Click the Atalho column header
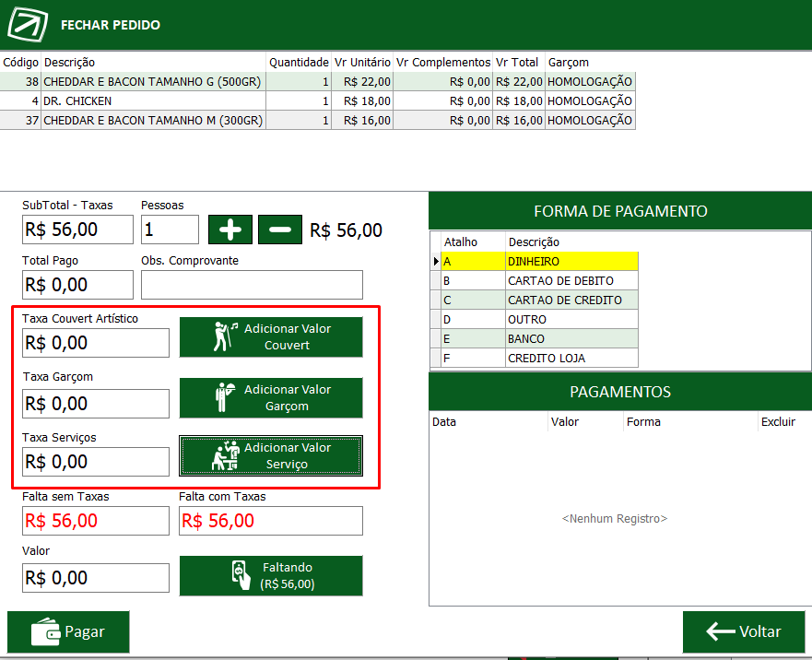The width and height of the screenshot is (812, 660). (474, 242)
